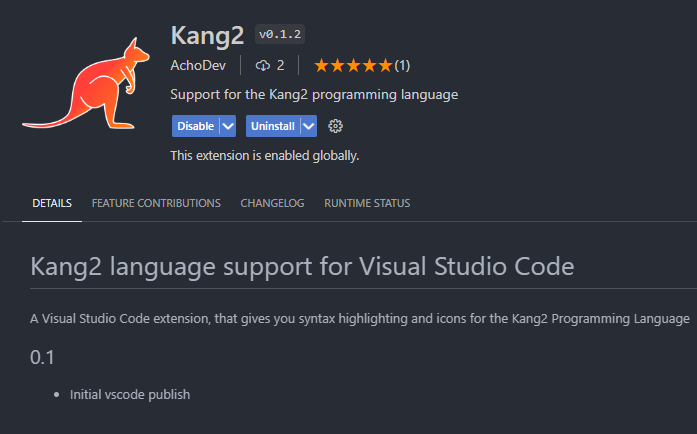The width and height of the screenshot is (697, 434).
Task: Click the download count cloud icon
Action: [x=263, y=65]
